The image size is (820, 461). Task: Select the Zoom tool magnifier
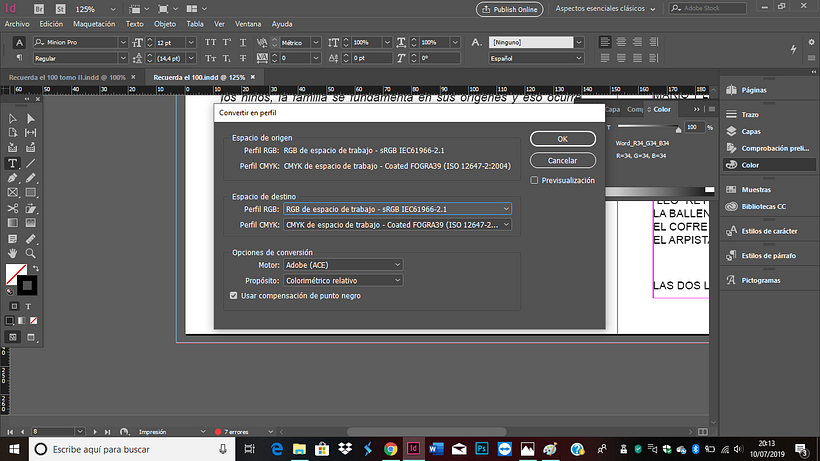pyautogui.click(x=30, y=253)
